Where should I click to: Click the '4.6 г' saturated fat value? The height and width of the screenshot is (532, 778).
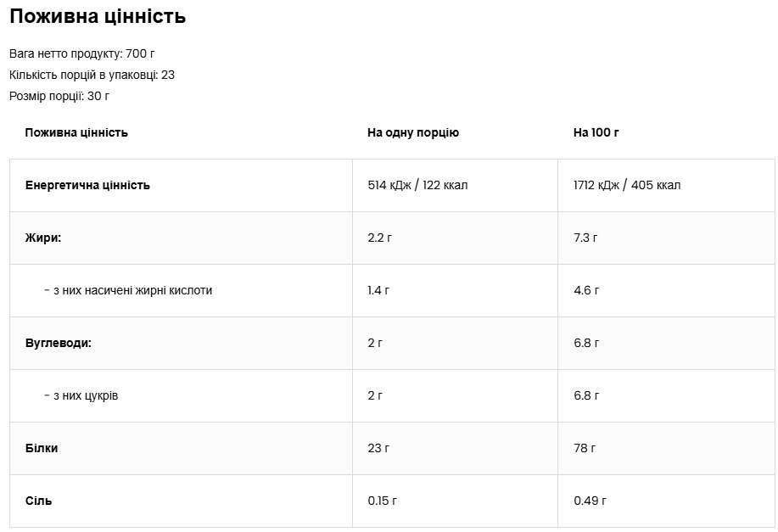[x=586, y=290]
